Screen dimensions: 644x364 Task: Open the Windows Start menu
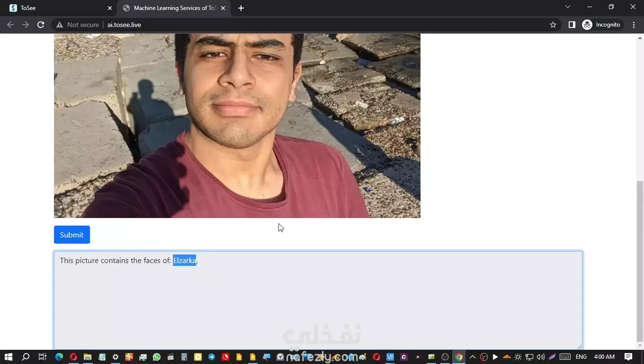click(8, 357)
